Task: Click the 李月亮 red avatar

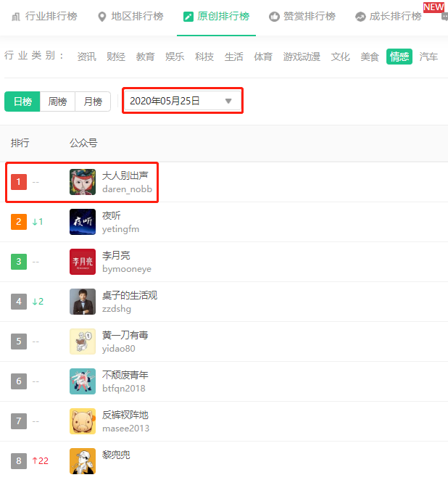Action: tap(83, 262)
